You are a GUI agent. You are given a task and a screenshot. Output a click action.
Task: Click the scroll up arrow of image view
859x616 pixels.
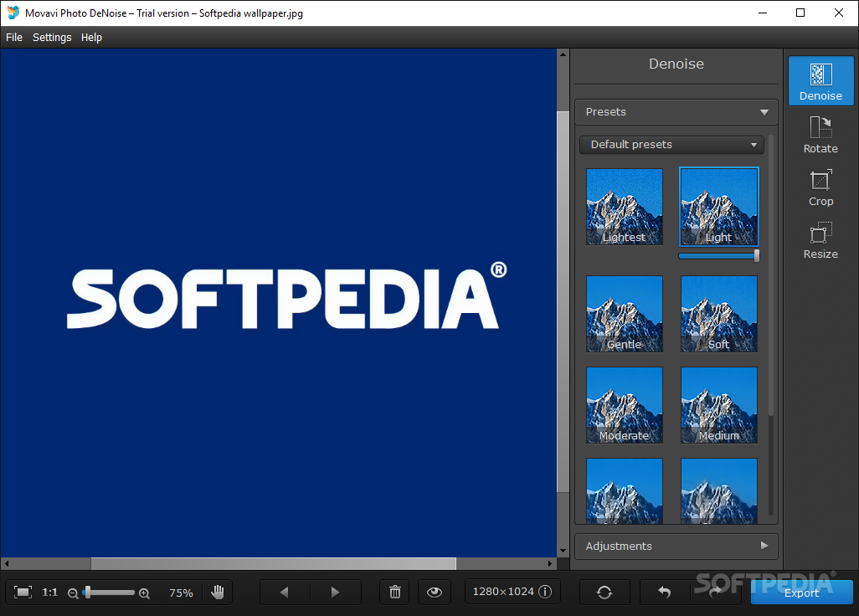[x=563, y=54]
